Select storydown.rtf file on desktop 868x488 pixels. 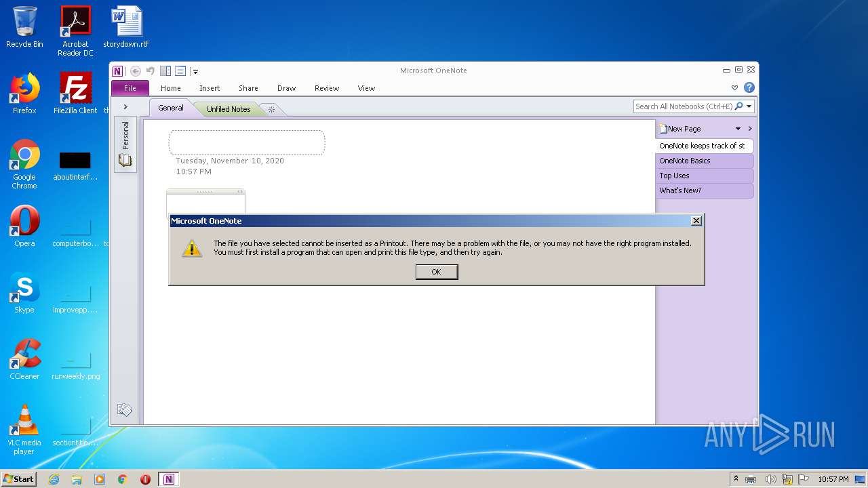[x=126, y=28]
